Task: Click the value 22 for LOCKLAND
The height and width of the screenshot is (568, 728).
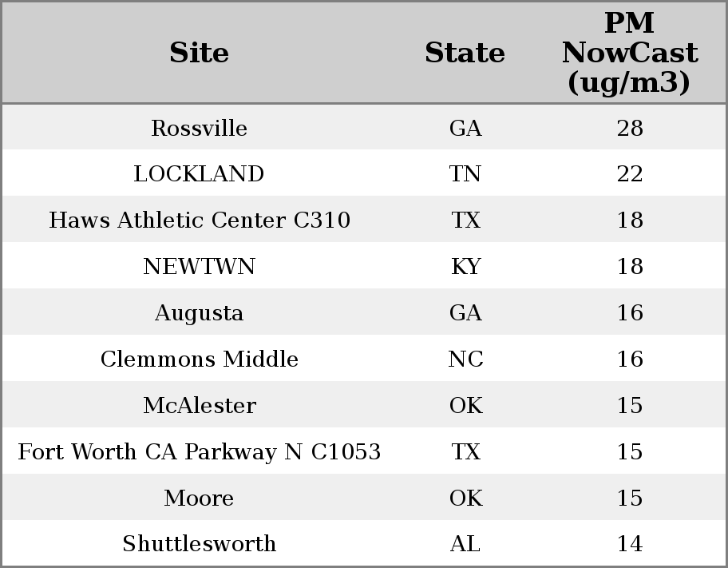Action: click(x=630, y=174)
